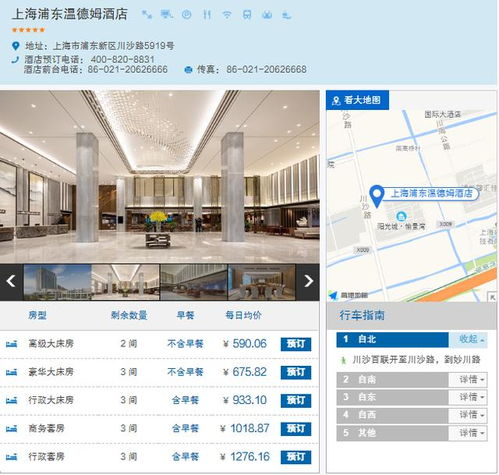Click the map collapse arrow in corner

point(492,296)
